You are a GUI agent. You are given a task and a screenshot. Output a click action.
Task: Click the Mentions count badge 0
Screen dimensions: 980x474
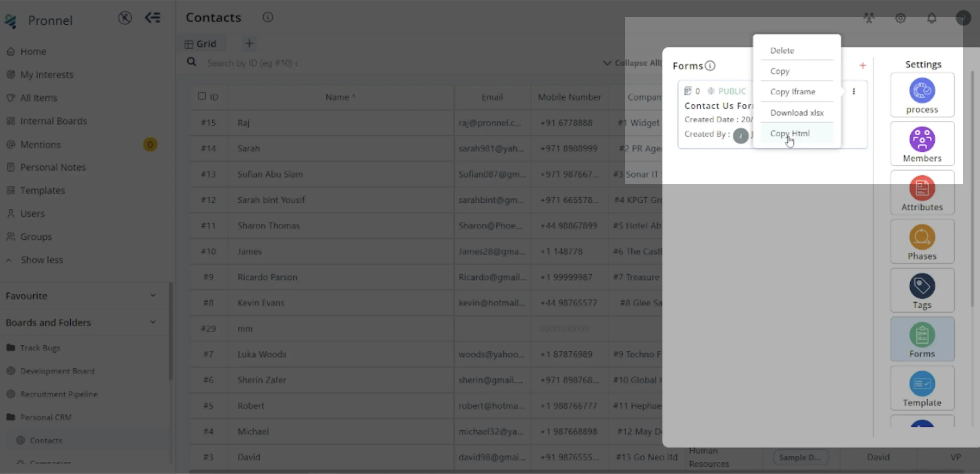pyautogui.click(x=150, y=144)
